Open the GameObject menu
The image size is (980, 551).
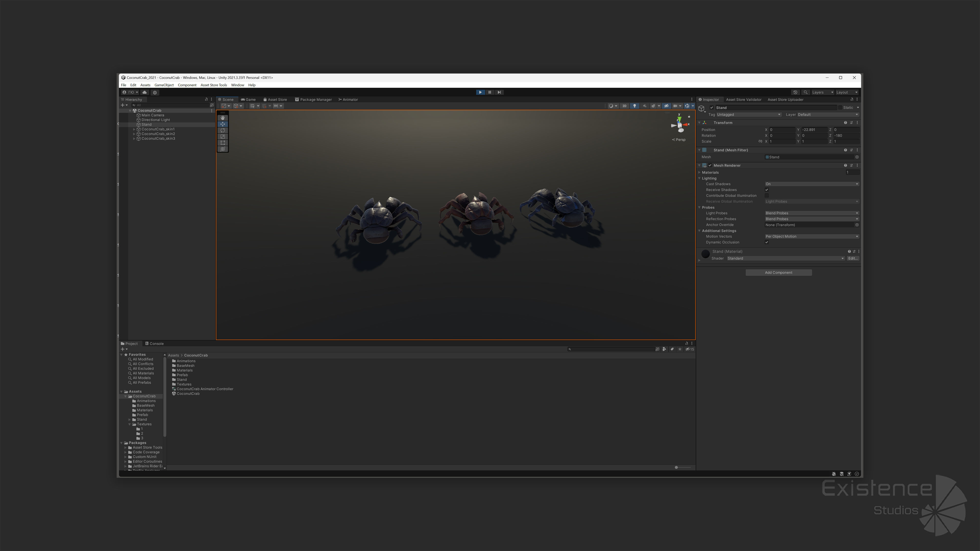tap(164, 85)
